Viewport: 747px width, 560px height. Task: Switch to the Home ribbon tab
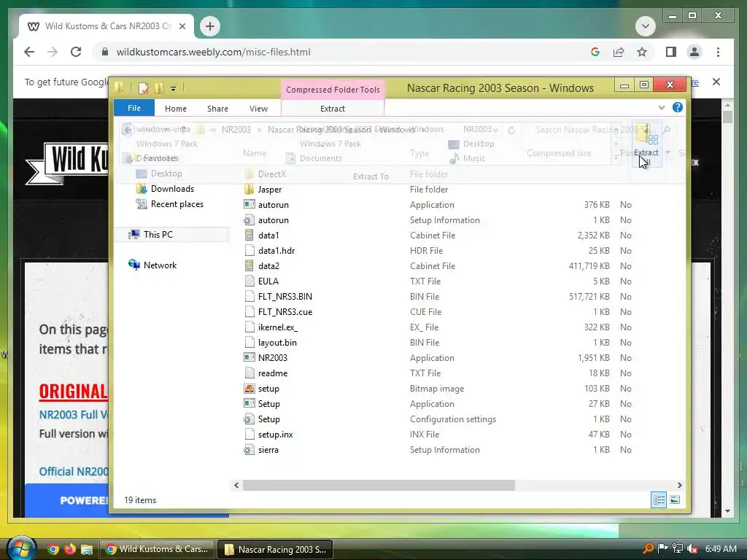[x=175, y=109]
